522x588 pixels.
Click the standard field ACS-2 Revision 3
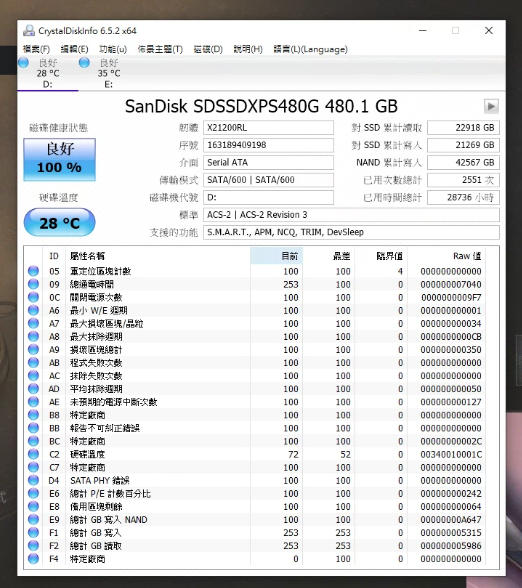351,214
